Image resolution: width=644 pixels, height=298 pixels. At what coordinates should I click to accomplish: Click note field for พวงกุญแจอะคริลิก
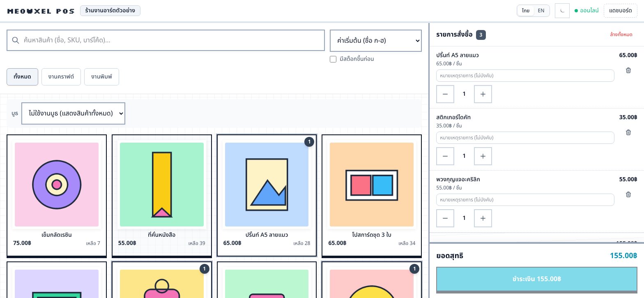525,200
